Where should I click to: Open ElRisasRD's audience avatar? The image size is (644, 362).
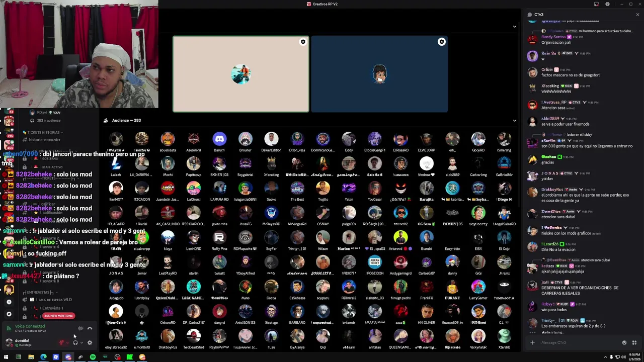coord(400,139)
